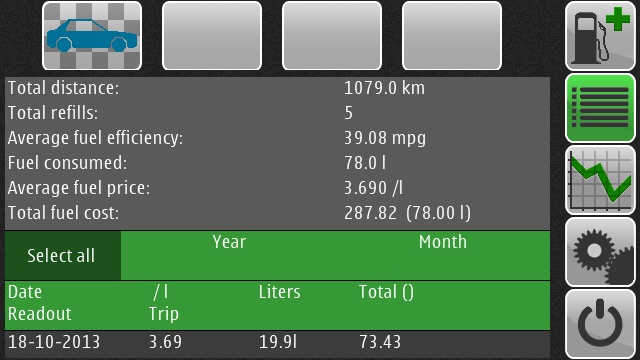Click the Total refills label

point(53,113)
